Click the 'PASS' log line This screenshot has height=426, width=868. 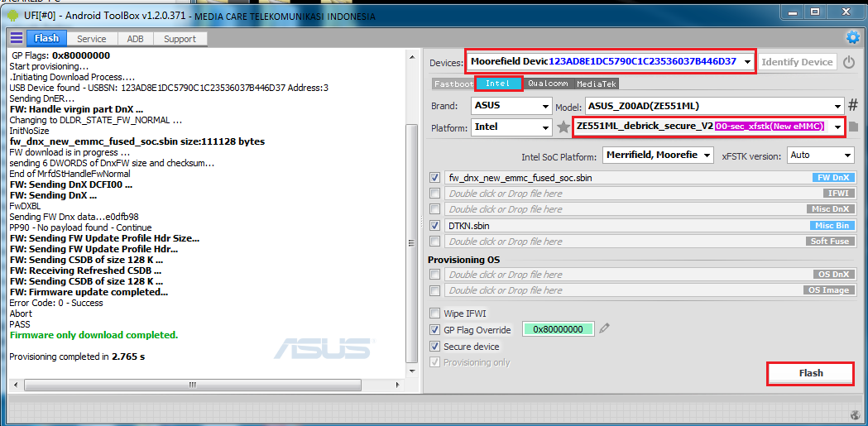click(20, 324)
